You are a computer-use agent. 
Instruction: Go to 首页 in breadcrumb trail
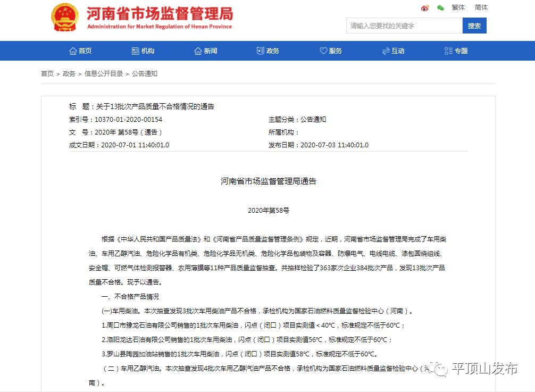coord(47,74)
